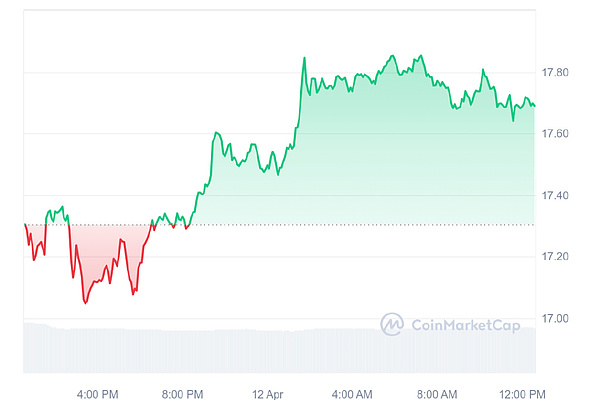Select the 8:00 AM time label
The image size is (600, 400).
(438, 392)
